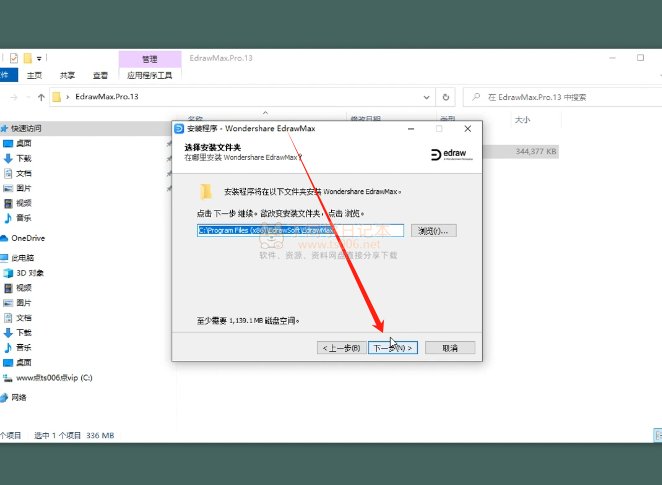Click the 344,377 KB file size cell

click(x=536, y=152)
